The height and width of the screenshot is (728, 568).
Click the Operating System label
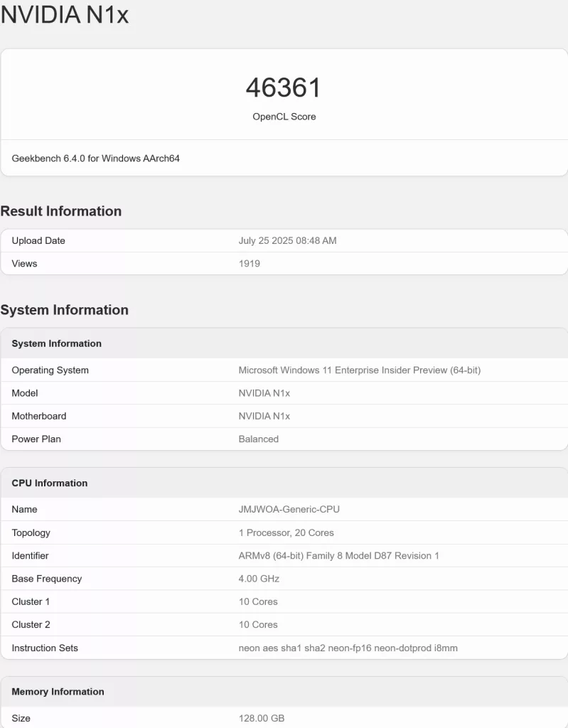50,370
